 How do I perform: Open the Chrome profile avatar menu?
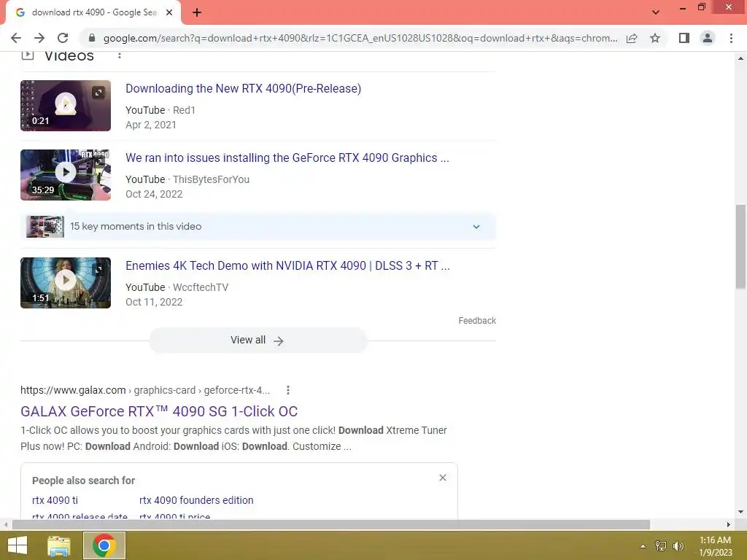[708, 38]
